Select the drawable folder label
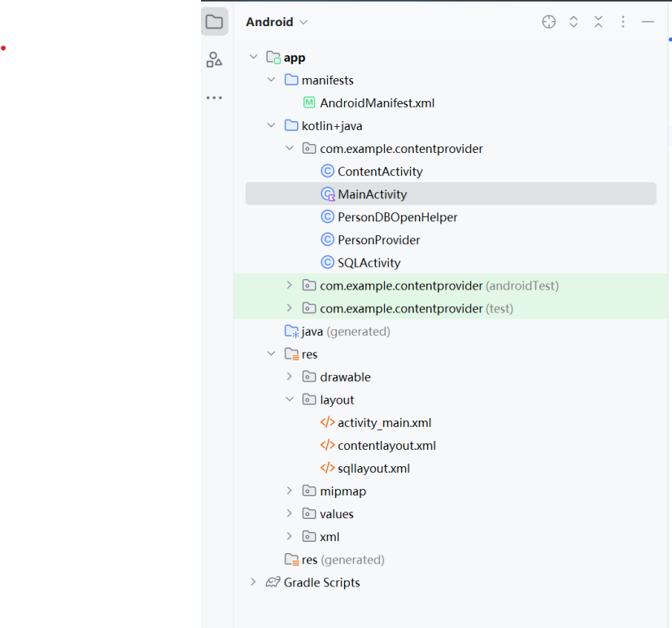Image resolution: width=672 pixels, height=628 pixels. pyautogui.click(x=346, y=377)
